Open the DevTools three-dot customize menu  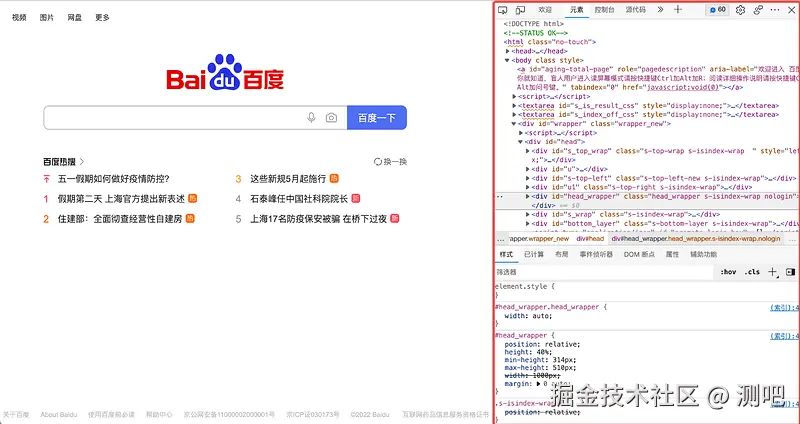click(x=774, y=10)
